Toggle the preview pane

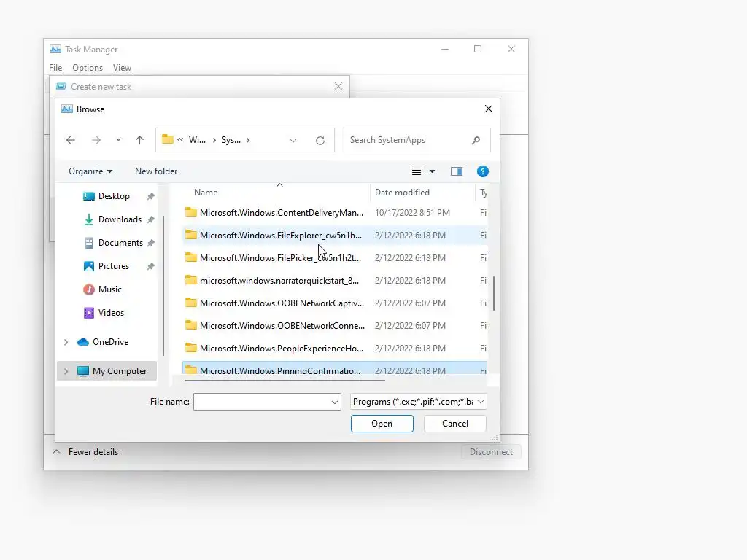click(457, 171)
